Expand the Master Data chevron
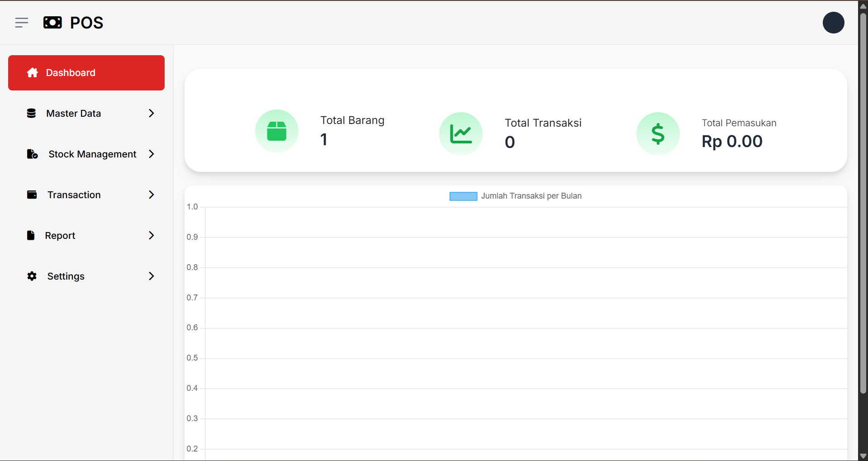 [x=152, y=114]
